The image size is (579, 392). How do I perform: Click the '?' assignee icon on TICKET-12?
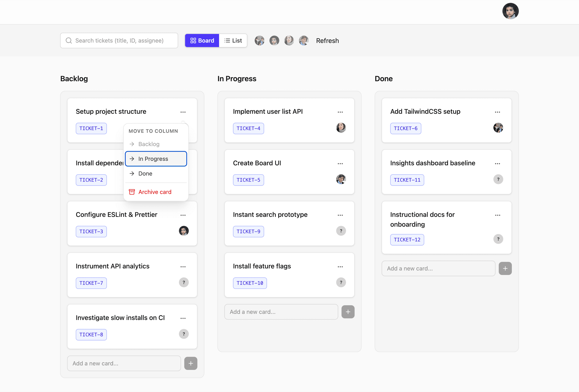(x=498, y=239)
